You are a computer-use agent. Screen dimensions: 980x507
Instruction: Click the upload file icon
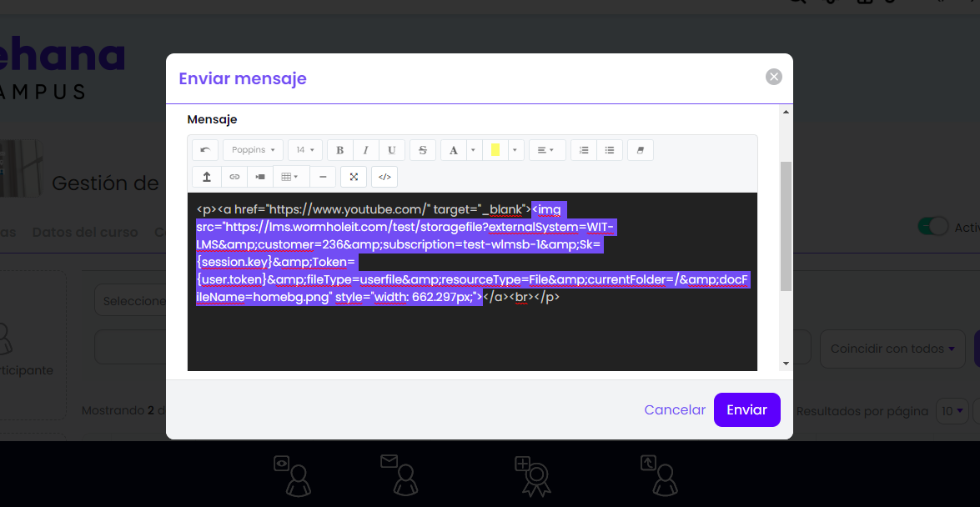pos(206,177)
